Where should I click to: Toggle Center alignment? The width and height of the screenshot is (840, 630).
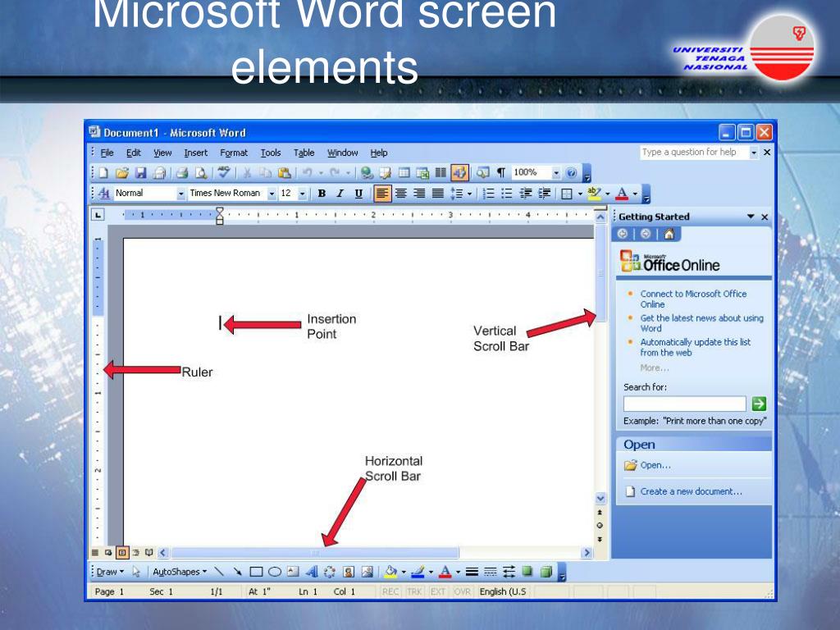(400, 194)
